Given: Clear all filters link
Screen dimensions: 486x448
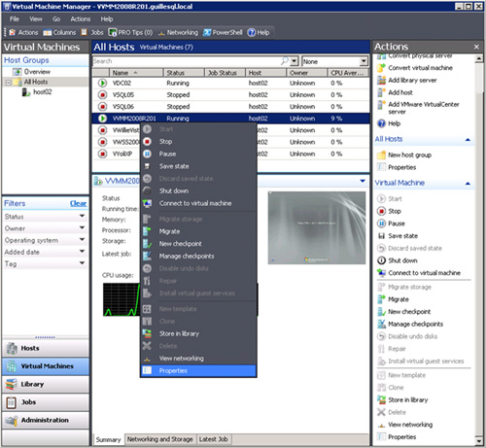Looking at the screenshot, I should click(x=78, y=203).
